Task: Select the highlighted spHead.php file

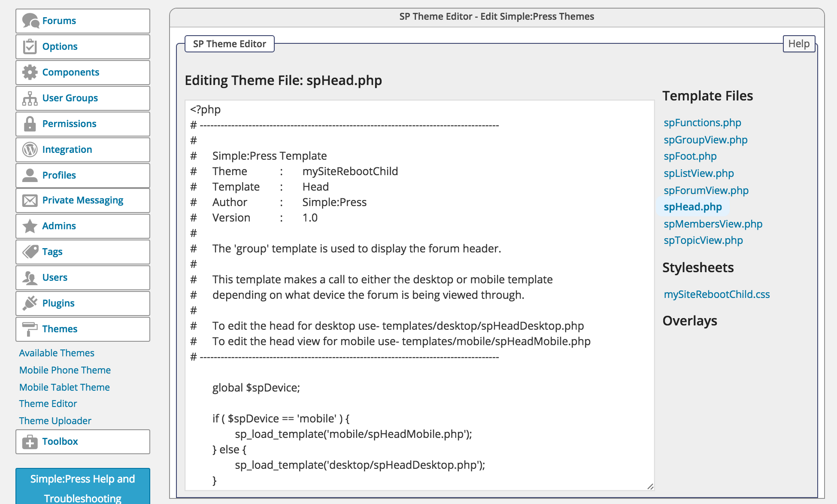Action: point(693,207)
